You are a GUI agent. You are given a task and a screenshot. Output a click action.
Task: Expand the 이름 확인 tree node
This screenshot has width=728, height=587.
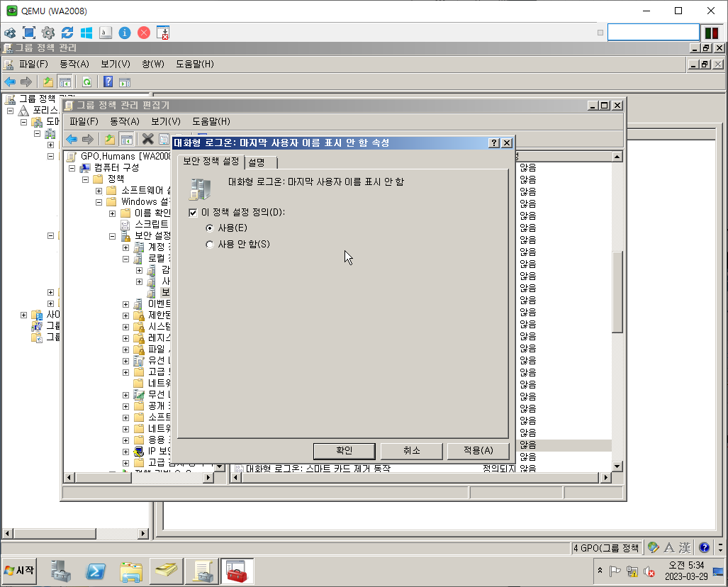pyautogui.click(x=113, y=213)
